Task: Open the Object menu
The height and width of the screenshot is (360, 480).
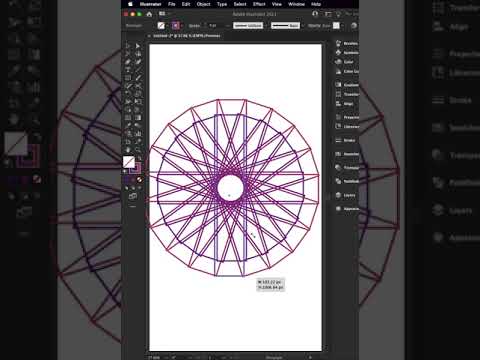Action: pyautogui.click(x=203, y=4)
